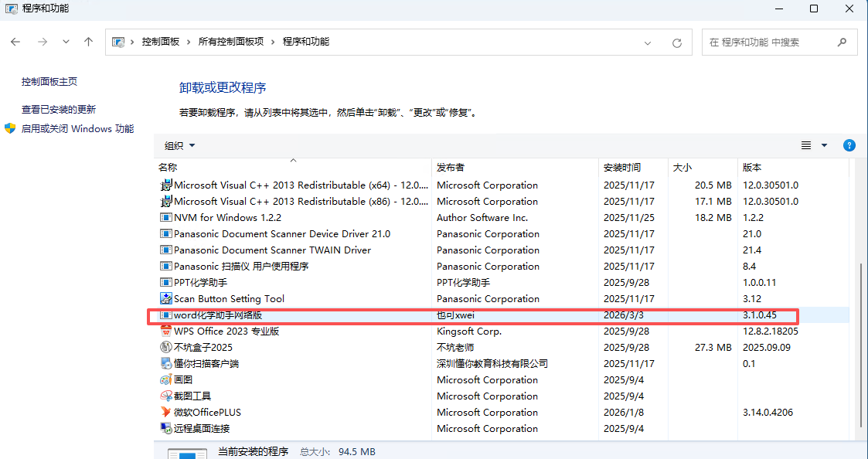Click the 画图 paint program icon
Viewport: 868px width, 459px height.
(x=165, y=380)
